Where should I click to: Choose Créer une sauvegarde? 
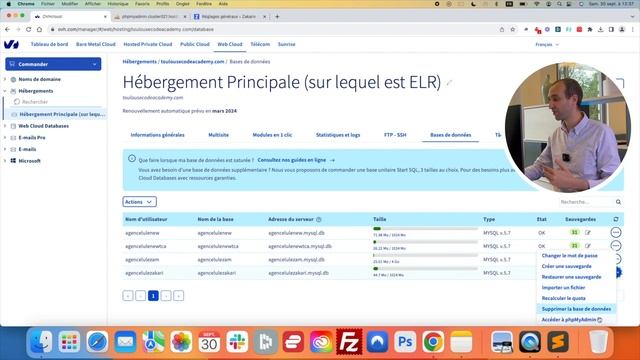tap(567, 266)
